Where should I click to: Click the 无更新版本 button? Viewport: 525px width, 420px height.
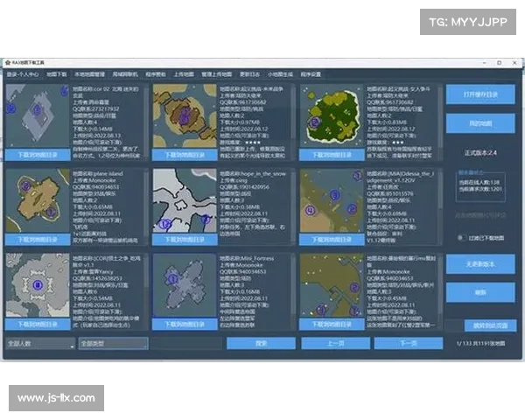pos(480,264)
